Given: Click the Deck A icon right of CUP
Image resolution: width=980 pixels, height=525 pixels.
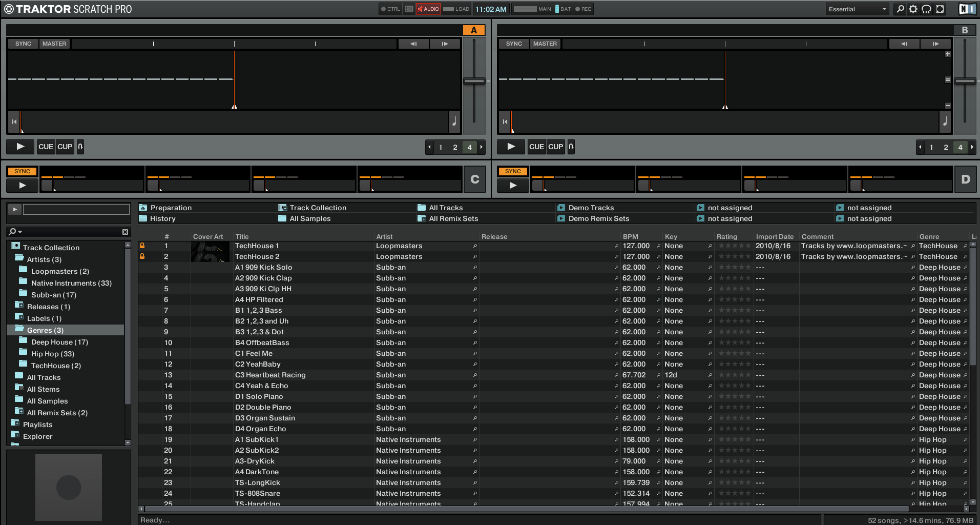Looking at the screenshot, I should (80, 147).
